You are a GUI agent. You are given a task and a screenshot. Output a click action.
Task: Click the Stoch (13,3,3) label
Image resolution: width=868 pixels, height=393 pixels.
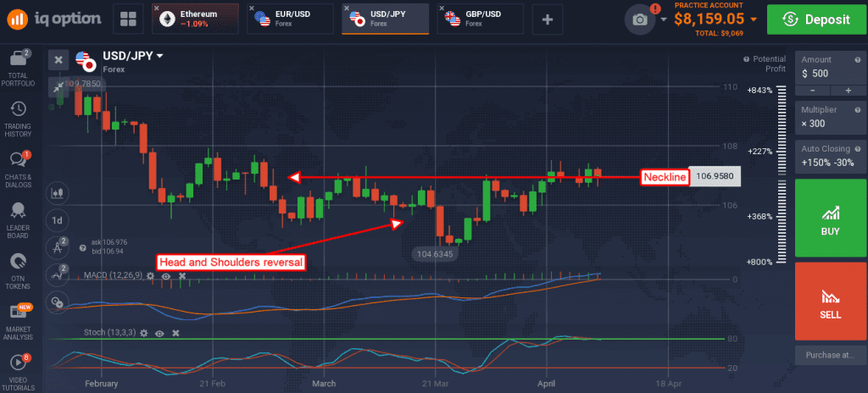point(109,333)
